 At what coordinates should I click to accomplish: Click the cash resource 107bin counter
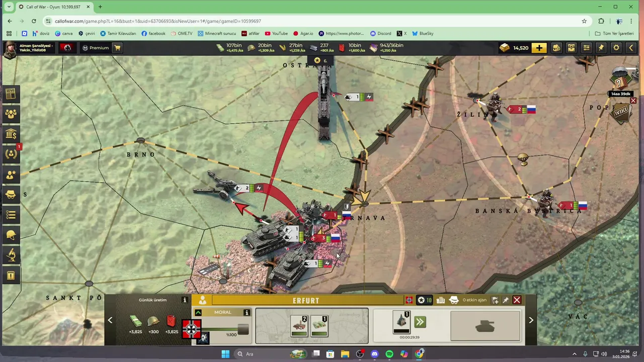click(229, 48)
